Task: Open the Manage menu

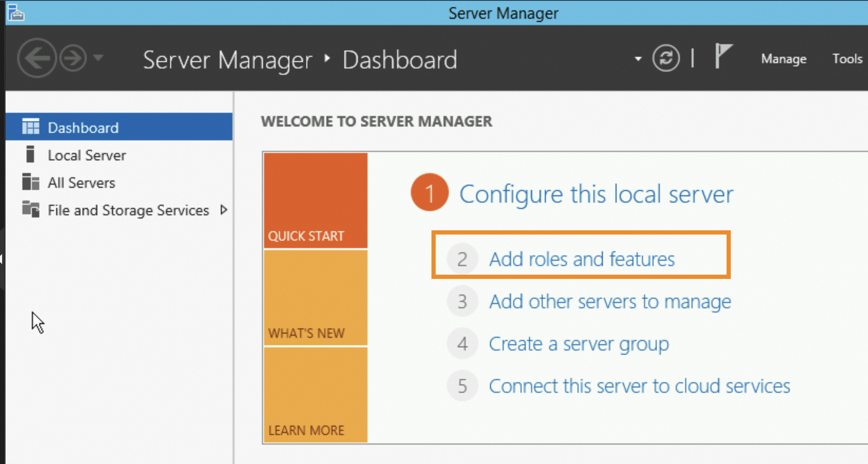Action: [784, 59]
